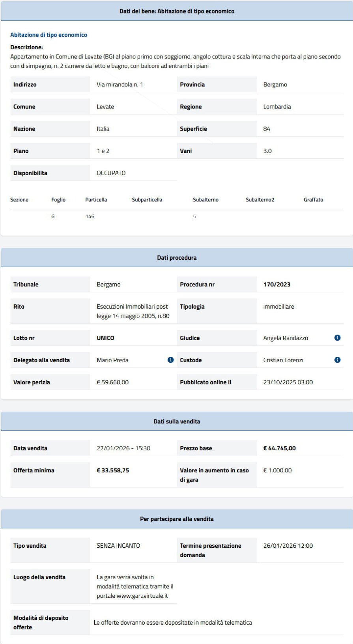
Task: Click info icon next to Angela Randazzo
Action: point(337,338)
